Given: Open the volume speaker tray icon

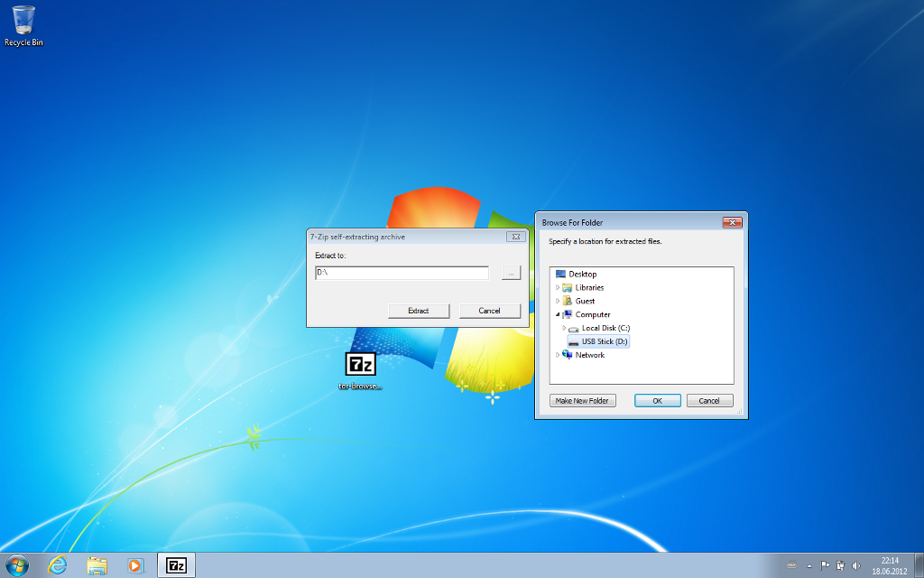Looking at the screenshot, I should click(x=855, y=565).
